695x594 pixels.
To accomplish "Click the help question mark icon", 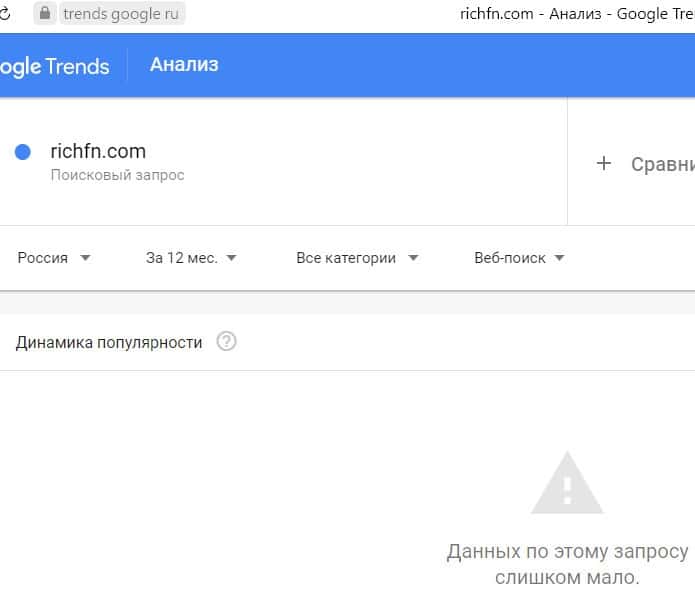I will click(227, 342).
